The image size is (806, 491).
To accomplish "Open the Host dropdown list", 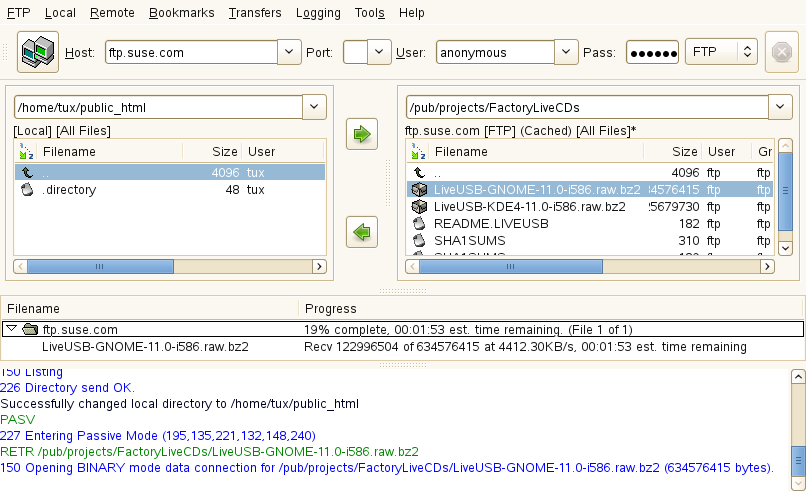I will (x=289, y=52).
